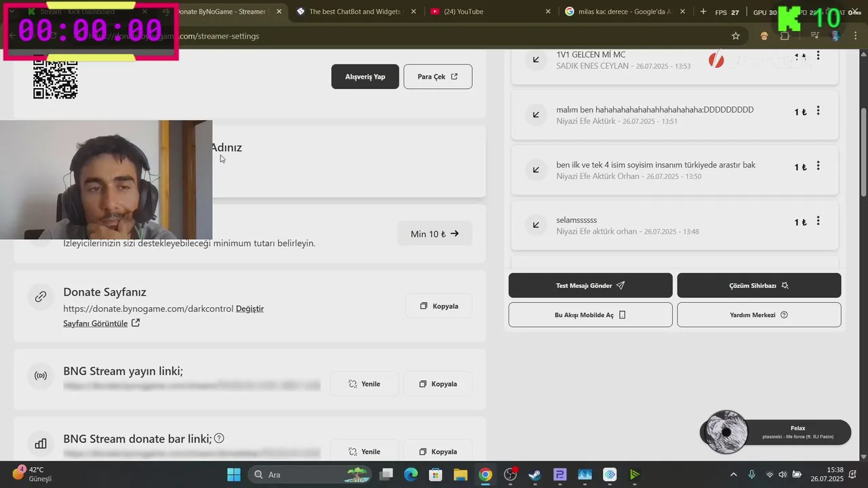The image size is (868, 488).
Task: Click Kopyala for BNG Stream yayın linki
Action: coord(437,384)
